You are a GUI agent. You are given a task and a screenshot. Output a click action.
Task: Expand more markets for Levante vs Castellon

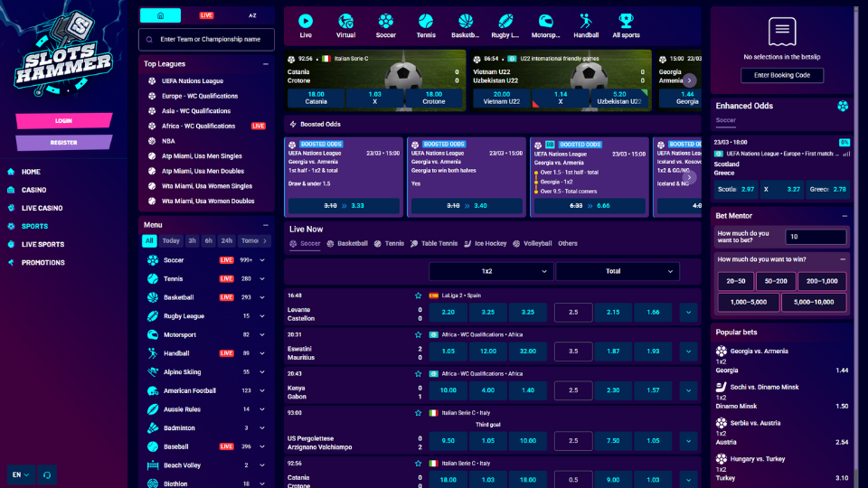(689, 312)
